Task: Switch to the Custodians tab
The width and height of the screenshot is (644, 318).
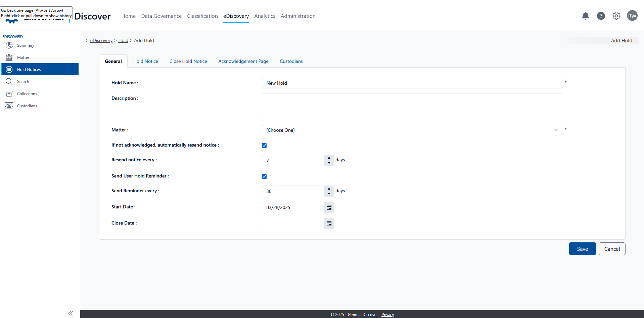Action: (291, 61)
